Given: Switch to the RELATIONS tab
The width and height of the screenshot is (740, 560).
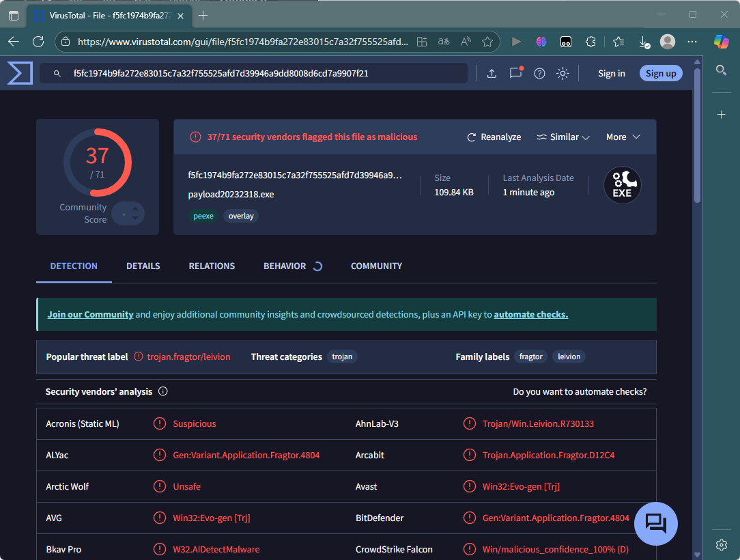Looking at the screenshot, I should (x=212, y=266).
